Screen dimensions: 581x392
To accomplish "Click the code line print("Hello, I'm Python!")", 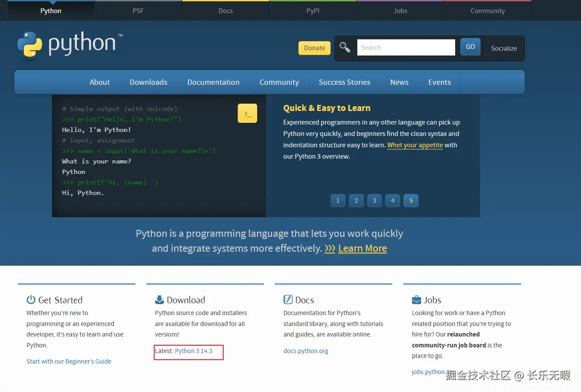I will coord(121,119).
